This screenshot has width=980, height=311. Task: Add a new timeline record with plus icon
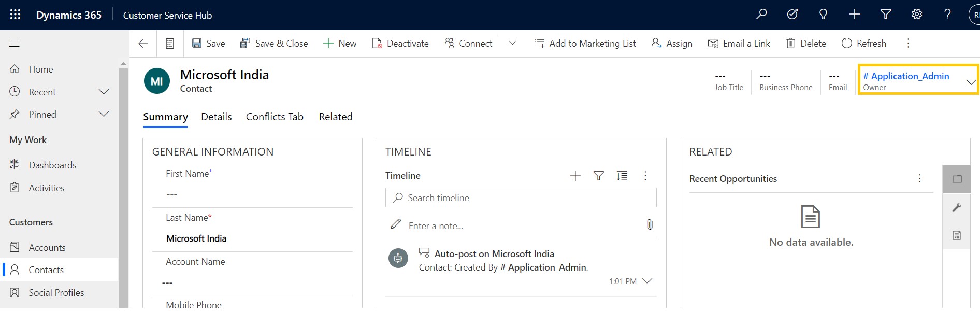pos(575,176)
